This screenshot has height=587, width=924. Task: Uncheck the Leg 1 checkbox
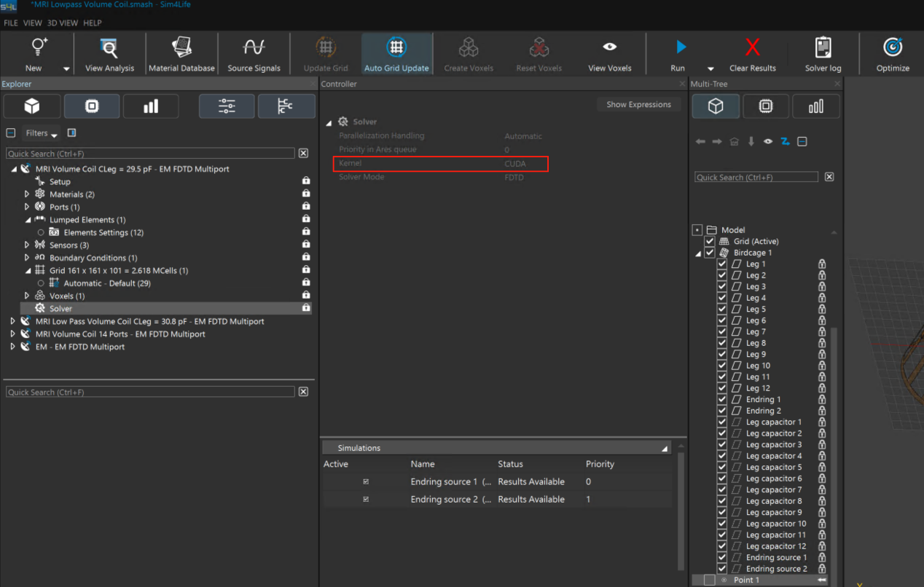click(x=722, y=264)
